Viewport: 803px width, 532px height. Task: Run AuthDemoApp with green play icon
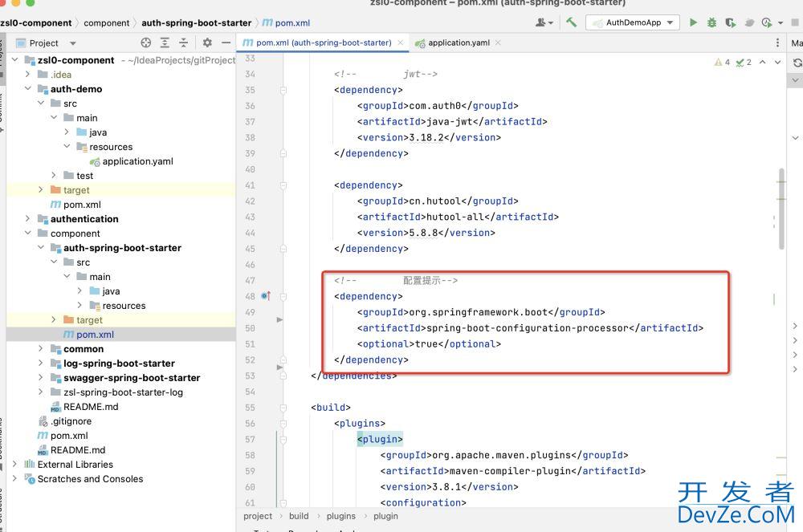pos(693,22)
